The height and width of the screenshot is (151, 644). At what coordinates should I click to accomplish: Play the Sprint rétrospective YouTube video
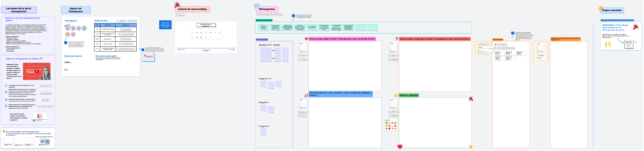click(36, 72)
